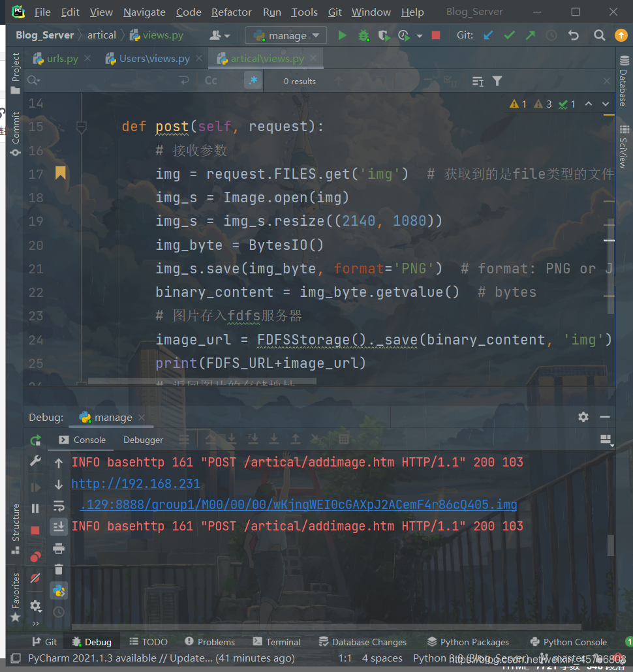Click the bookmark on line 17
This screenshot has height=672, width=633.
pyautogui.click(x=61, y=173)
